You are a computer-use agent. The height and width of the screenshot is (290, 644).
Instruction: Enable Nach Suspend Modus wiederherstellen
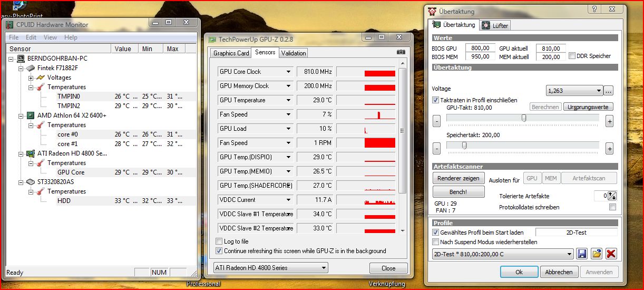[435, 242]
